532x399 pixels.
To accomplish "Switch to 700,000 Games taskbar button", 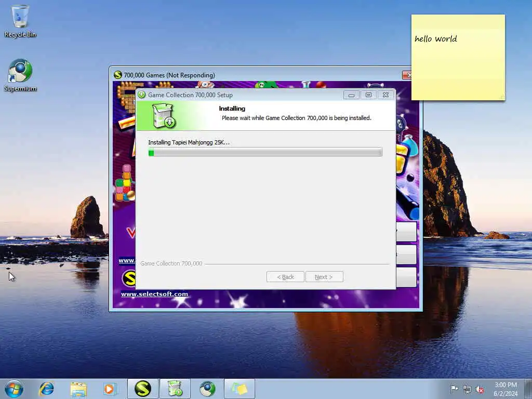I will [142, 389].
